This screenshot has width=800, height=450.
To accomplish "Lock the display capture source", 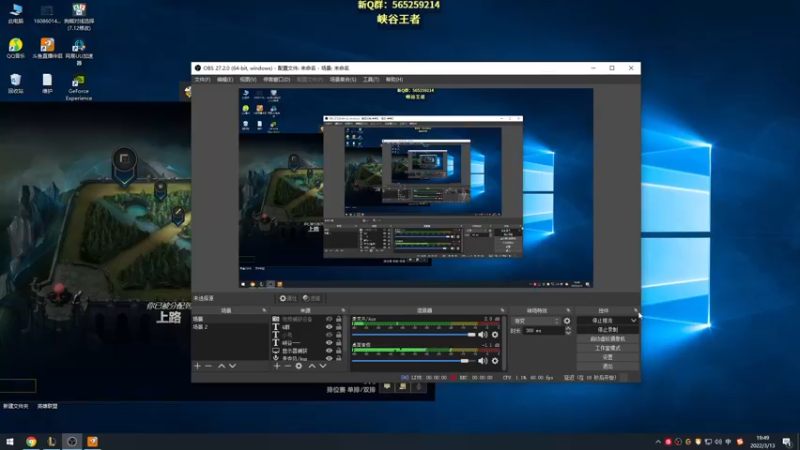I will (338, 351).
